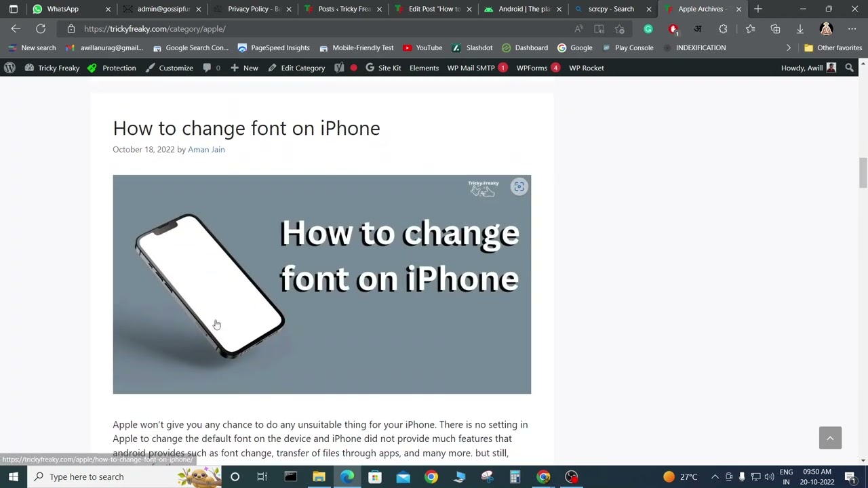Open WP Mail SMTP admin bar item
The image size is (868, 488).
pos(477,68)
